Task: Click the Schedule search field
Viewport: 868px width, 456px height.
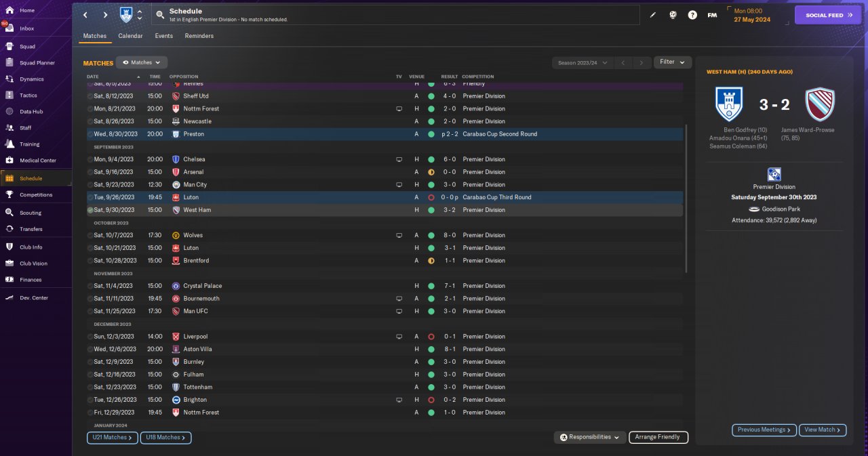Action: pyautogui.click(x=397, y=14)
